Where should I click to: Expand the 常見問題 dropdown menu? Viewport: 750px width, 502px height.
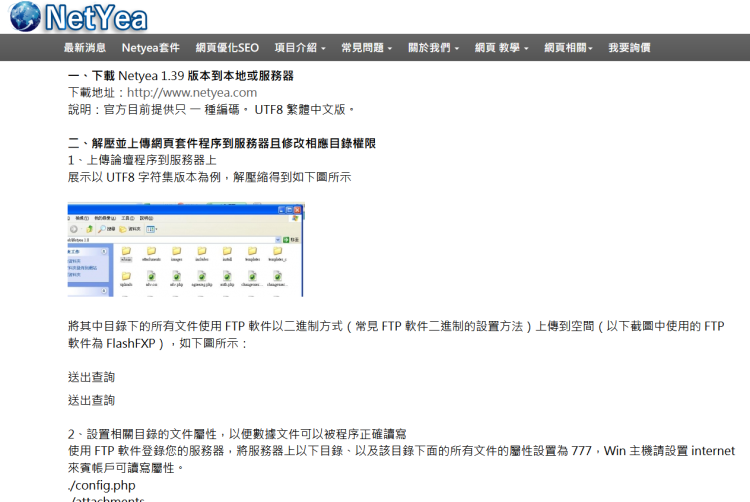pos(366,48)
